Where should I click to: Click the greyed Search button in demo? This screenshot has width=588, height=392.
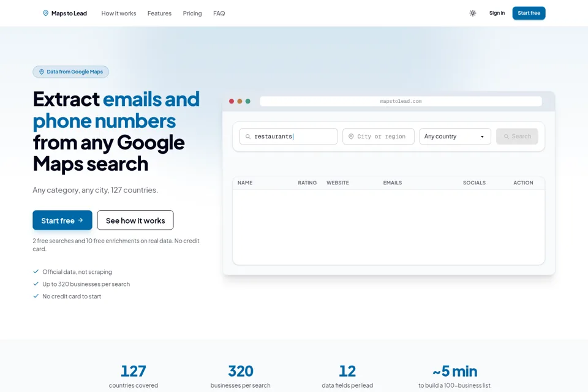pos(517,137)
